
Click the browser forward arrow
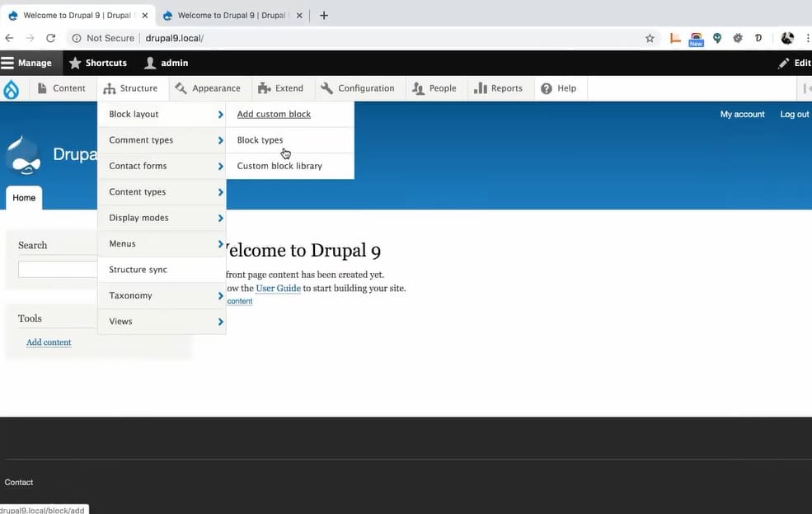(30, 38)
